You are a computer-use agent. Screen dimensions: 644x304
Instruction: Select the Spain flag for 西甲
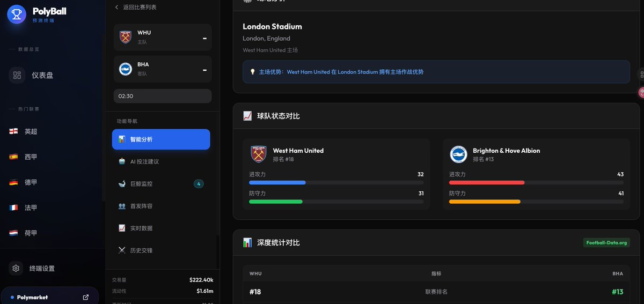[x=13, y=157]
